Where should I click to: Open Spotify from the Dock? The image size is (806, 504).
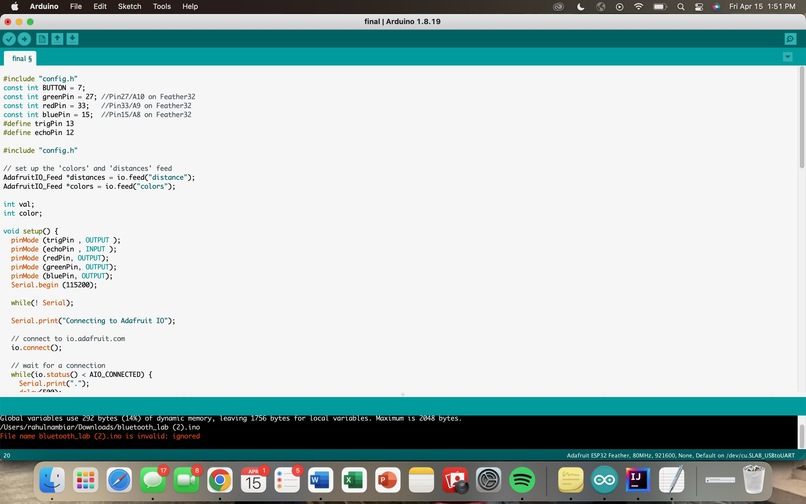point(522,480)
